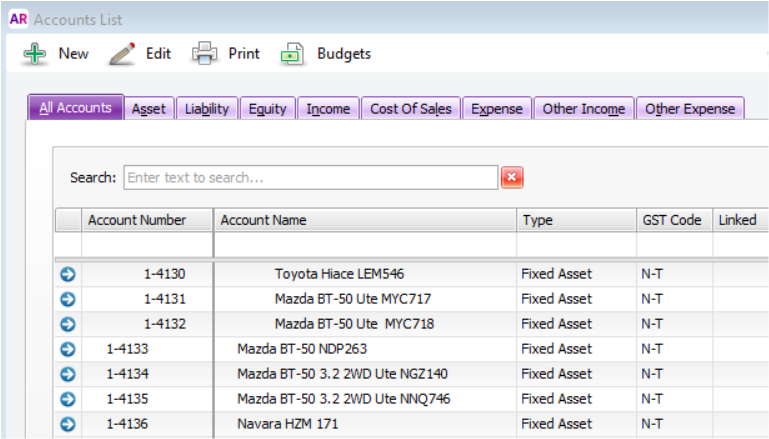Click the Edit pencil icon
Image resolution: width=769 pixels, height=439 pixels.
pos(122,54)
